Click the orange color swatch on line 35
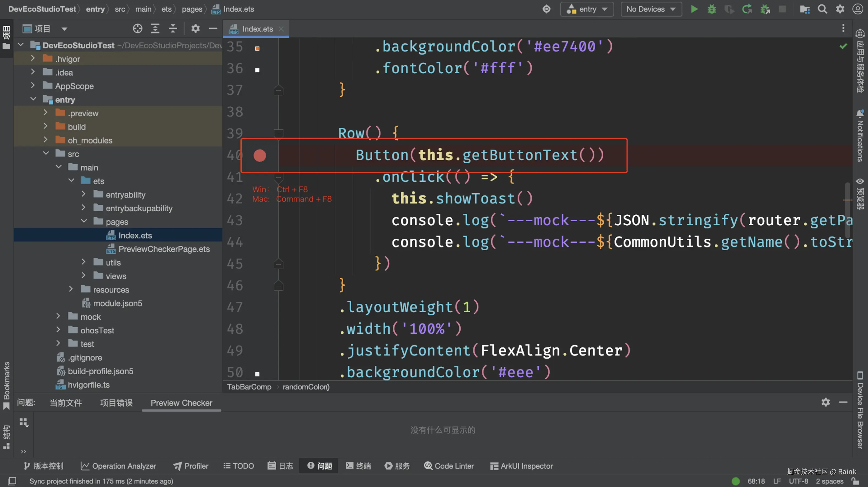The image size is (868, 487). pyautogui.click(x=257, y=49)
